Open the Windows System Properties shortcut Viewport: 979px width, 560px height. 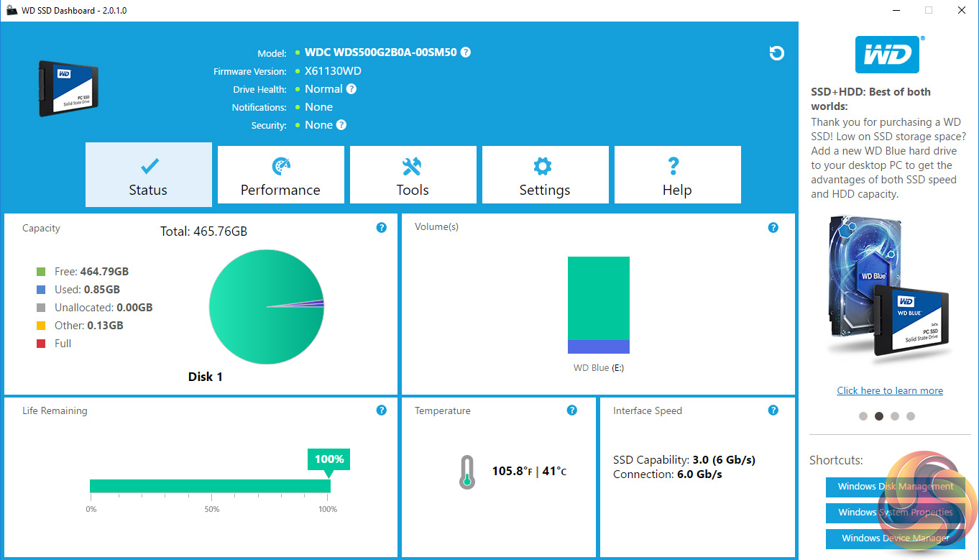(895, 513)
